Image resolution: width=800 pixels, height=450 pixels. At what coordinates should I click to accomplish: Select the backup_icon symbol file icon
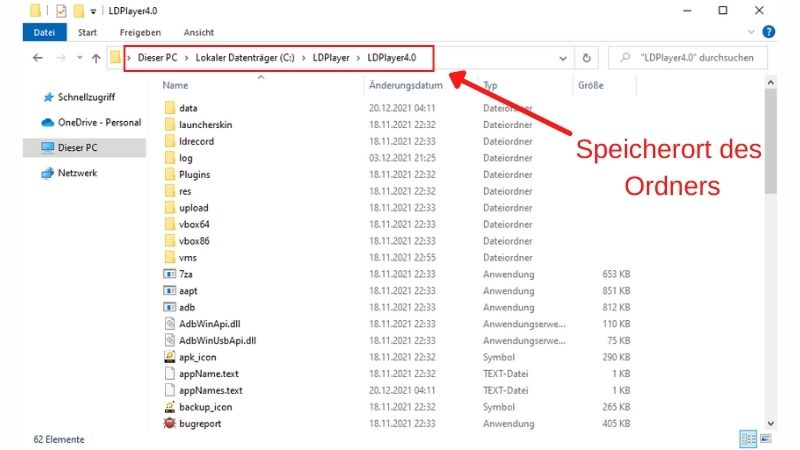[x=170, y=407]
